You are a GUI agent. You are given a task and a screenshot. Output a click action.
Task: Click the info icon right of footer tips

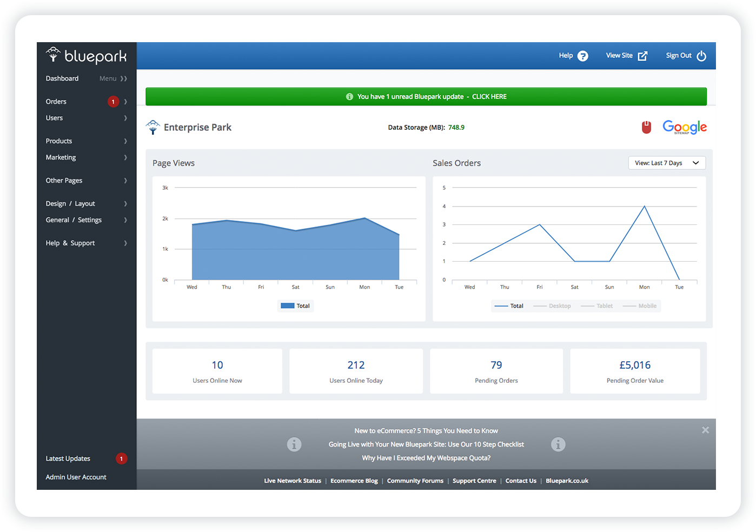(x=558, y=444)
